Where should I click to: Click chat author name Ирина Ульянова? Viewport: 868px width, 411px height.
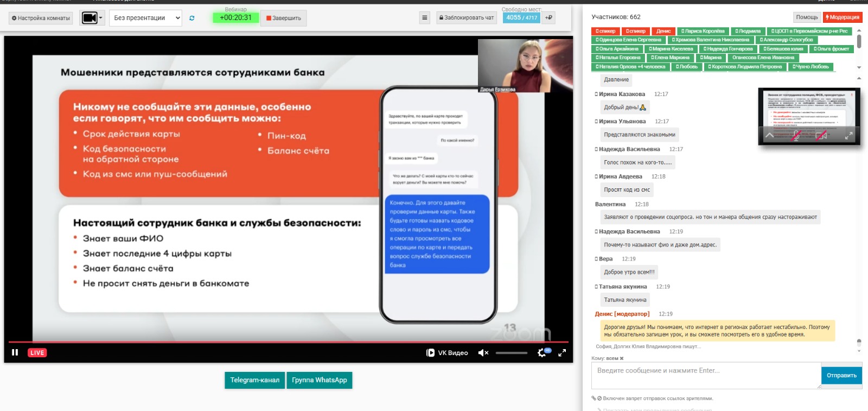622,122
